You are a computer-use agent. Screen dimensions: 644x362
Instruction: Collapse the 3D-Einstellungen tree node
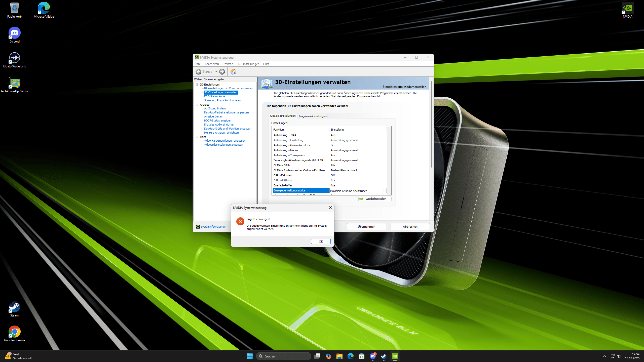pos(198,85)
